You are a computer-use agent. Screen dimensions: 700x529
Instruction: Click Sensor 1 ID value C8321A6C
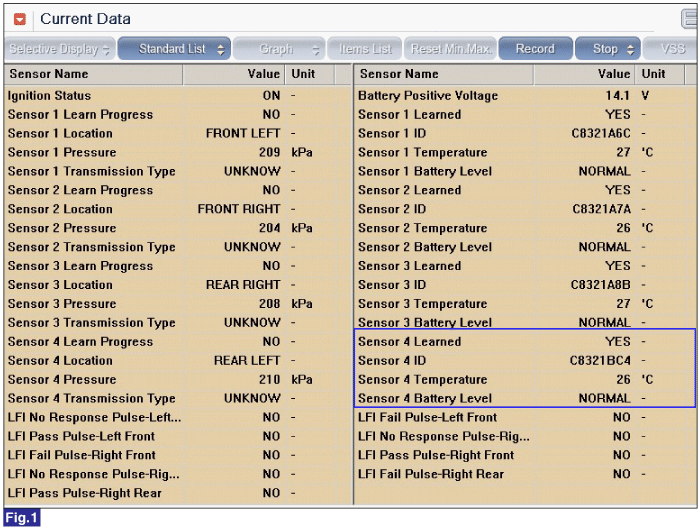pyautogui.click(x=601, y=133)
